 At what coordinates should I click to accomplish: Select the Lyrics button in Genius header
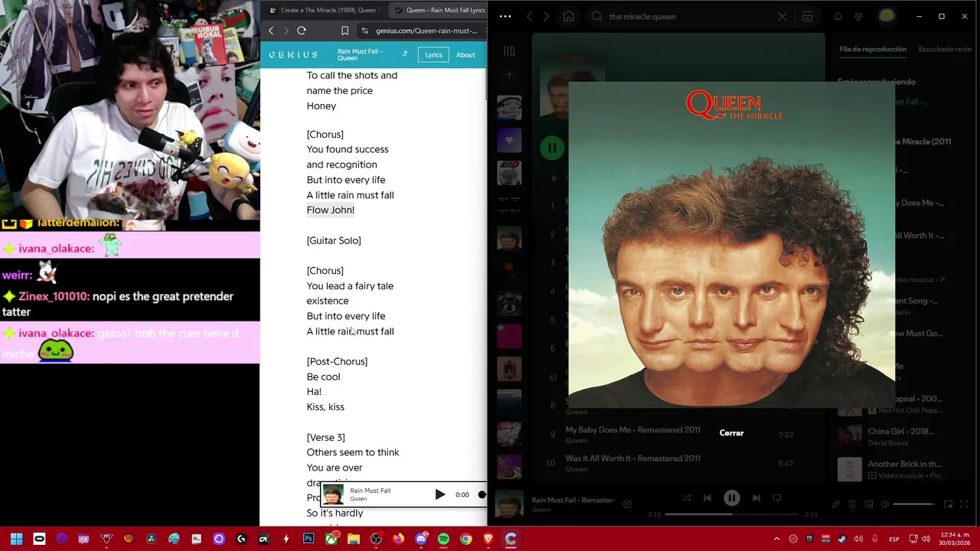[x=433, y=55]
